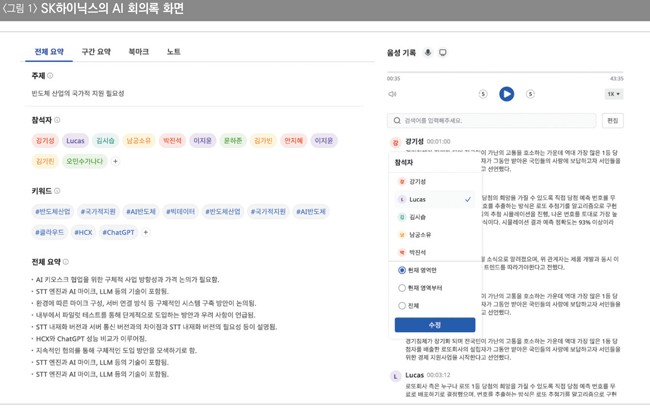Click the screen monitor icon beside 음성 기록

pos(443,52)
